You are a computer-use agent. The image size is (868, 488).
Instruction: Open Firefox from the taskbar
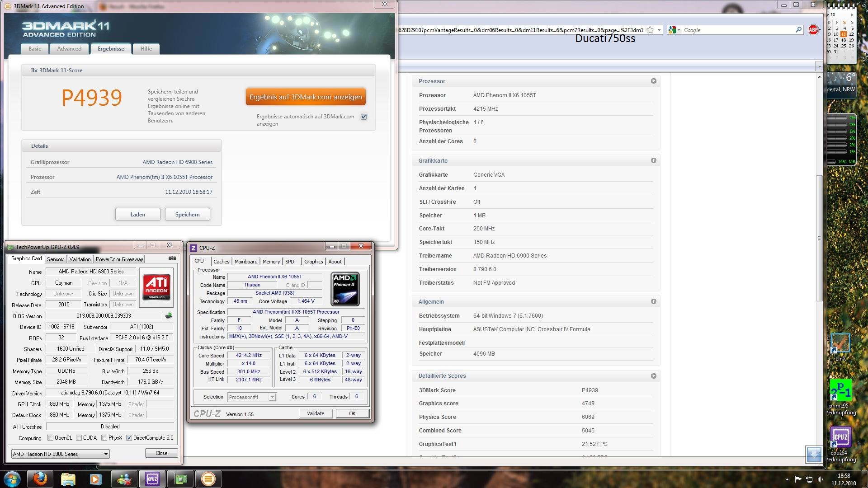click(40, 479)
